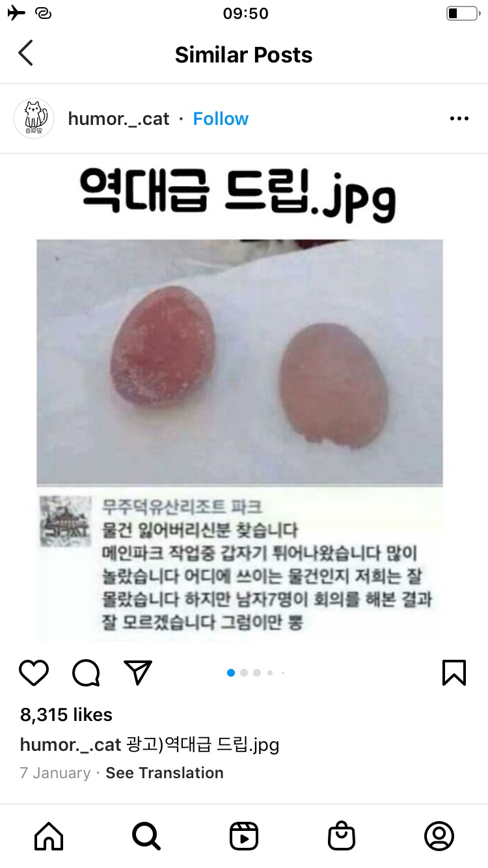Like the post with the heart icon
Image resolution: width=488 pixels, height=868 pixels.
point(34,673)
